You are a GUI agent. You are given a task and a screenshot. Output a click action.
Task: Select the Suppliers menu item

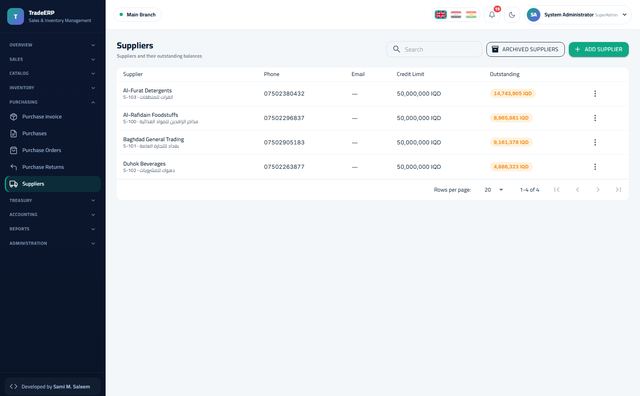(x=52, y=184)
